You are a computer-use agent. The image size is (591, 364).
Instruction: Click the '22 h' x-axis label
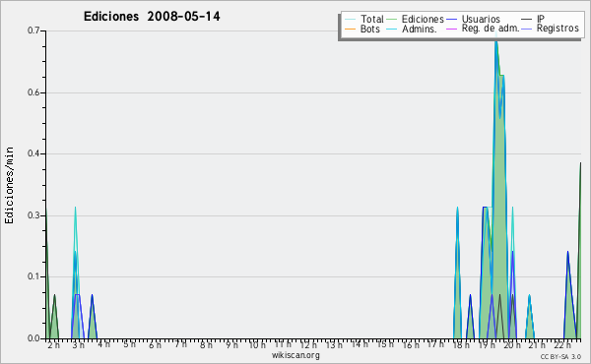[562, 345]
